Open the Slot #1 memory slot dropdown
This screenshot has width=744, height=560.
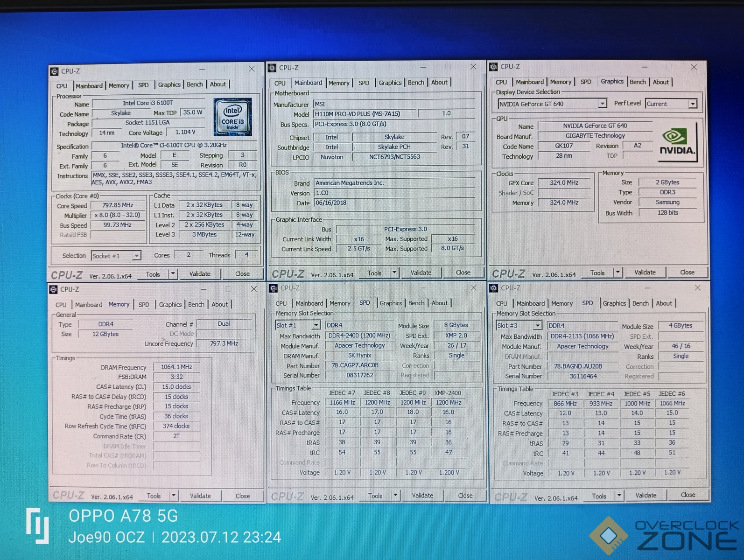click(x=316, y=325)
